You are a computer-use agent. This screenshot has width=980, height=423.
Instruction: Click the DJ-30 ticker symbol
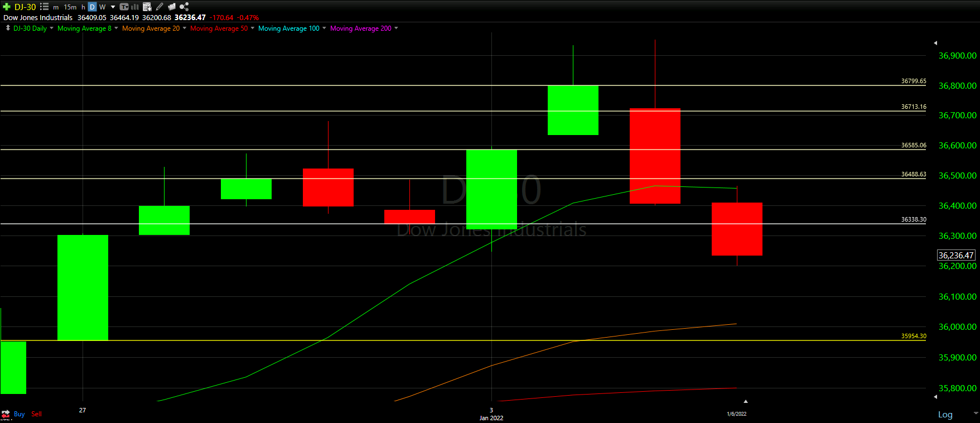point(25,7)
